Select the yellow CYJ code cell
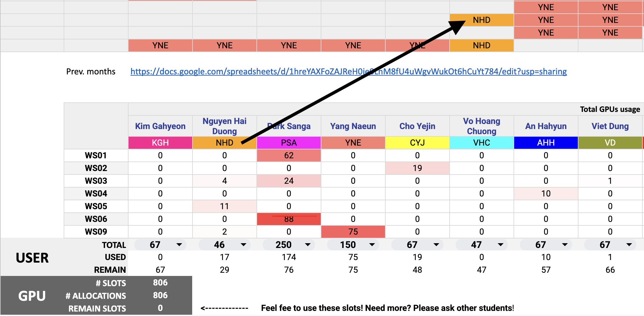 (417, 143)
